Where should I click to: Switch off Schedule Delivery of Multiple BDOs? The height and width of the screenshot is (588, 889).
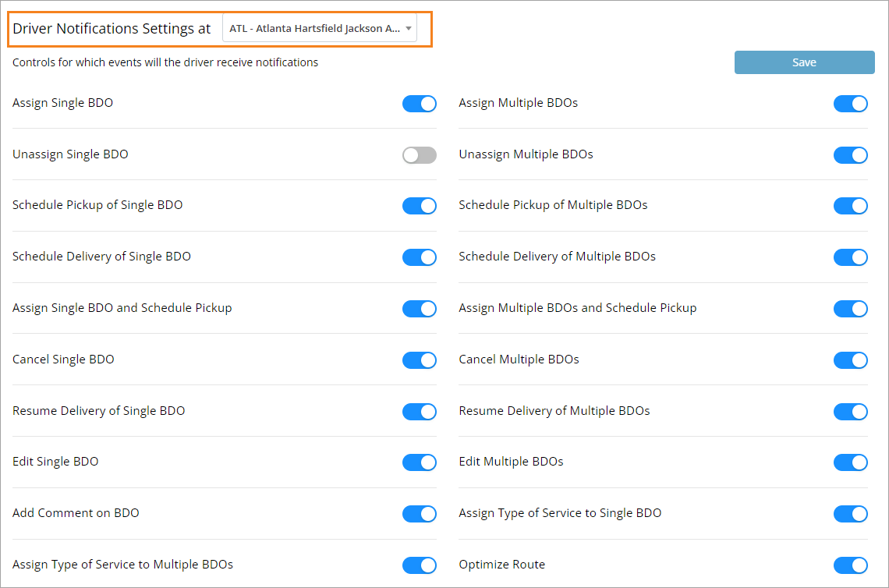(x=851, y=257)
